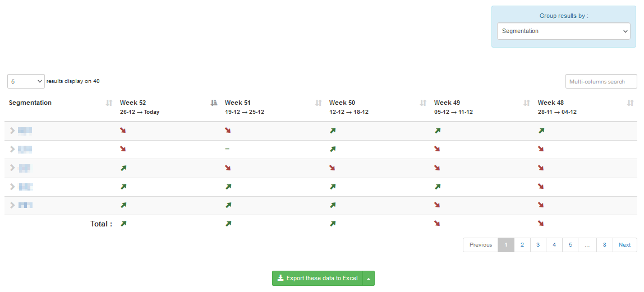Click the equals sign in Week 51 column

(x=227, y=150)
